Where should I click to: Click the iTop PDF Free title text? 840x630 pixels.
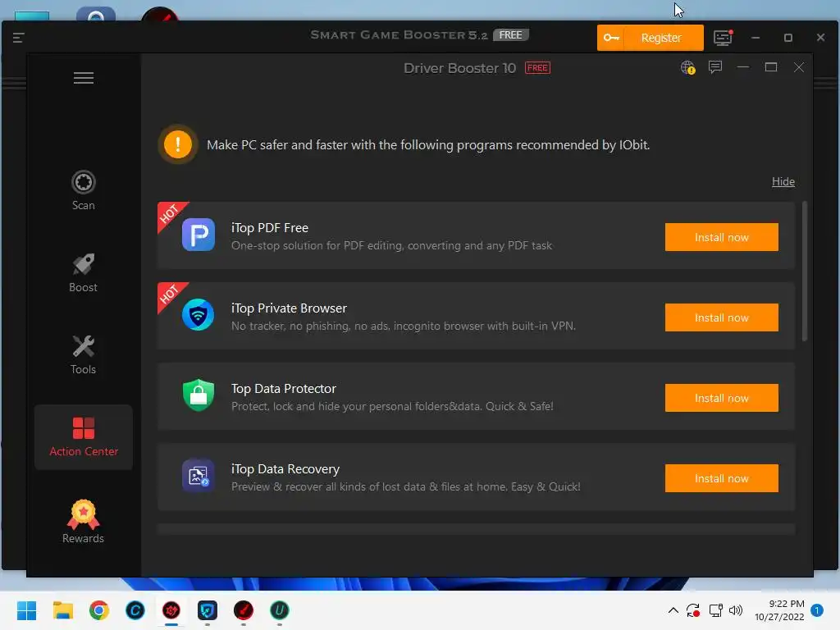click(269, 228)
